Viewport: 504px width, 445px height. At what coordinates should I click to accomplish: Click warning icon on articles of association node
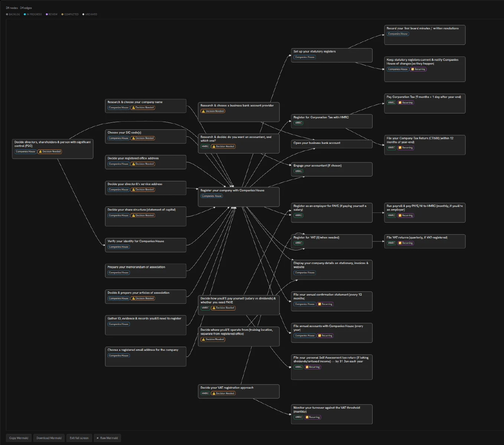(x=134, y=299)
